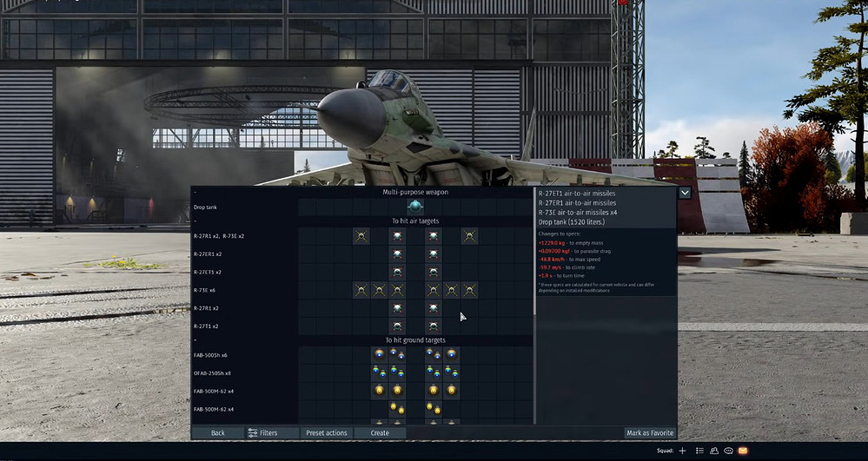Open the contacts people icon

[x=714, y=451]
